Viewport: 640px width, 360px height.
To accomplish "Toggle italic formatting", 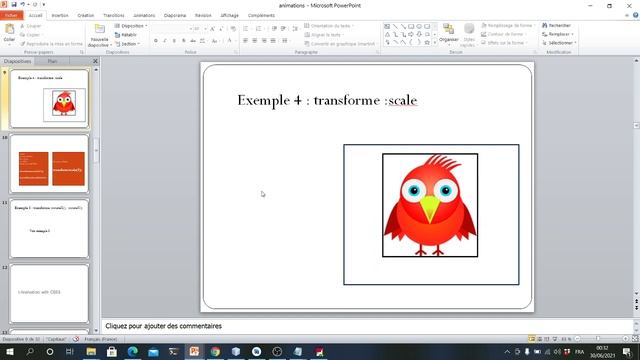I will pyautogui.click(x=165, y=41).
